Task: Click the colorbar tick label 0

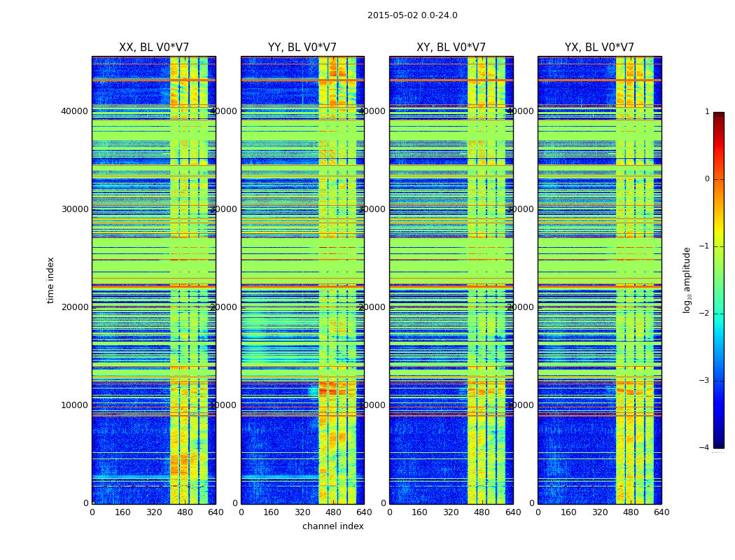Action: point(707,179)
